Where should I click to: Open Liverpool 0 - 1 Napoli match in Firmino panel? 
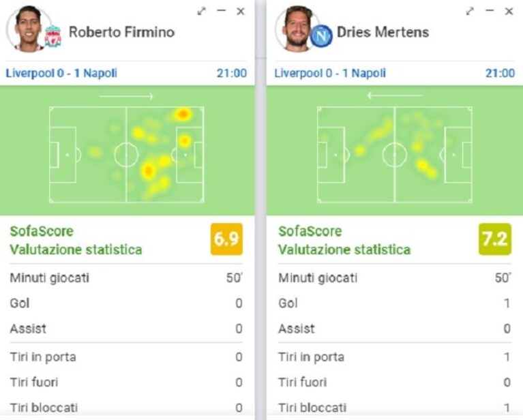tap(61, 73)
